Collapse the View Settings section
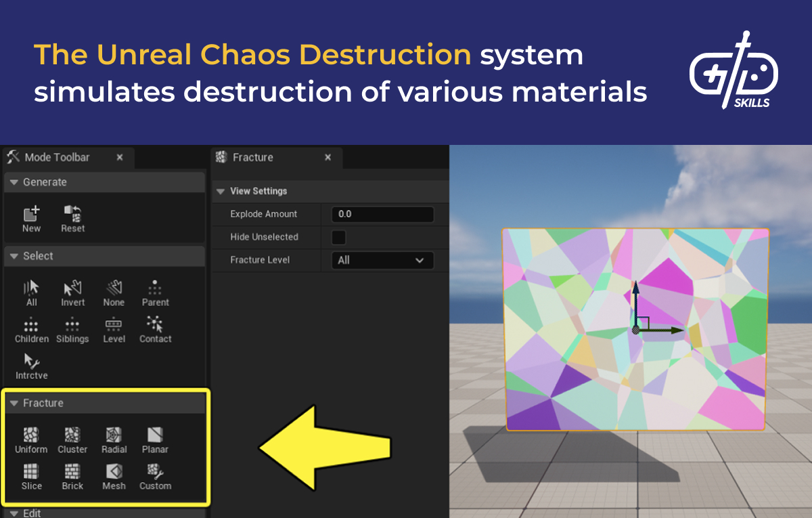This screenshot has height=518, width=812. pos(220,191)
